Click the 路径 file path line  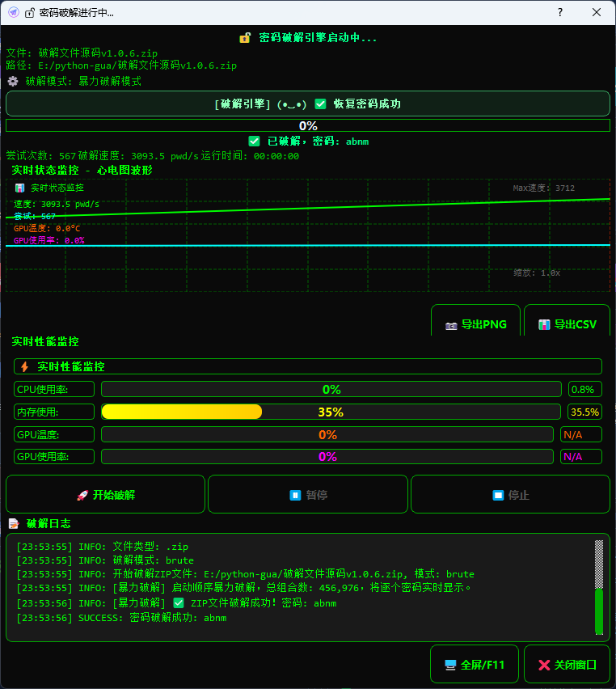(121, 66)
